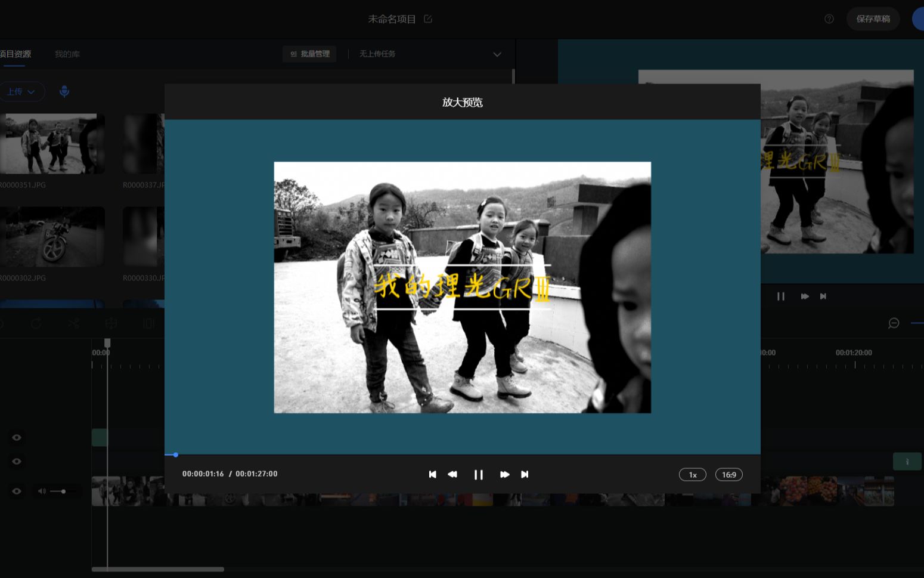Expand the 无上传任务 upload tasks chevron
This screenshot has width=924, height=578.
(497, 54)
